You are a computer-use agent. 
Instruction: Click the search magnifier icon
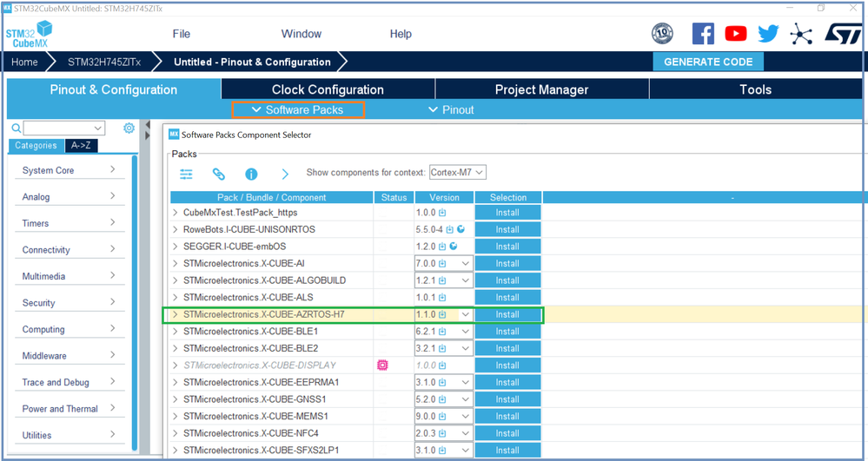16,128
